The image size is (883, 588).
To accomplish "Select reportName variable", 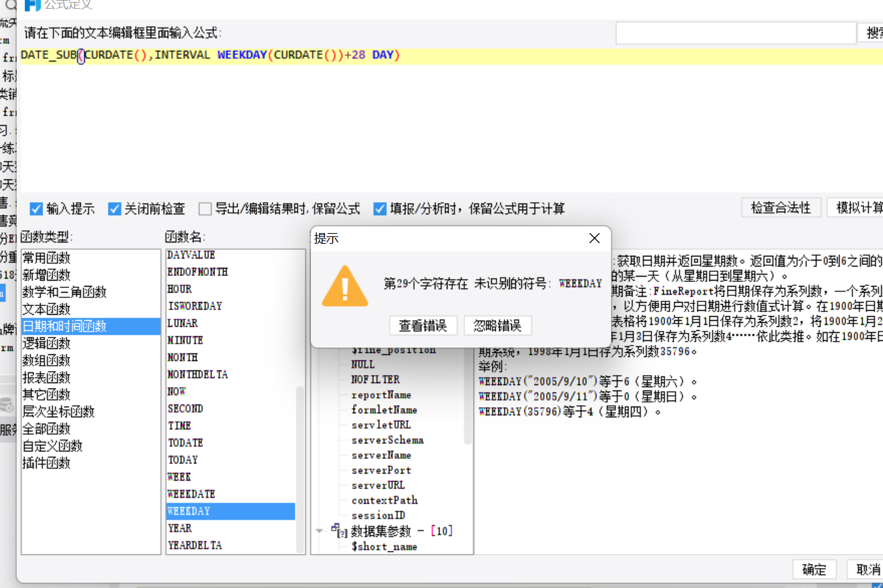I will point(381,395).
